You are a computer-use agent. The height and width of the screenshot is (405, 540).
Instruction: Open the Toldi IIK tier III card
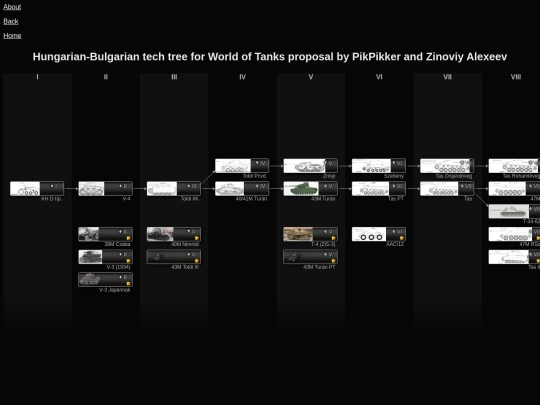pos(174,189)
